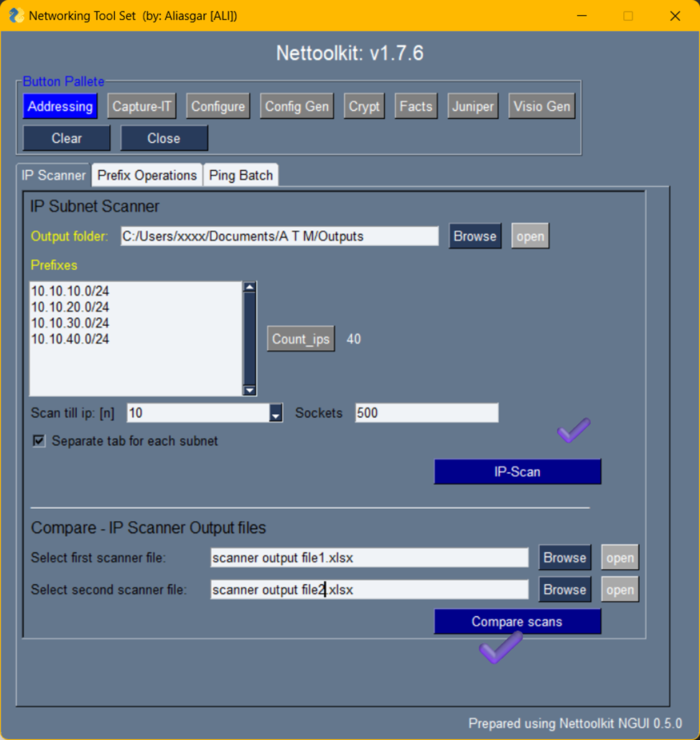
Task: Browse for the second scanner file
Action: click(x=564, y=590)
